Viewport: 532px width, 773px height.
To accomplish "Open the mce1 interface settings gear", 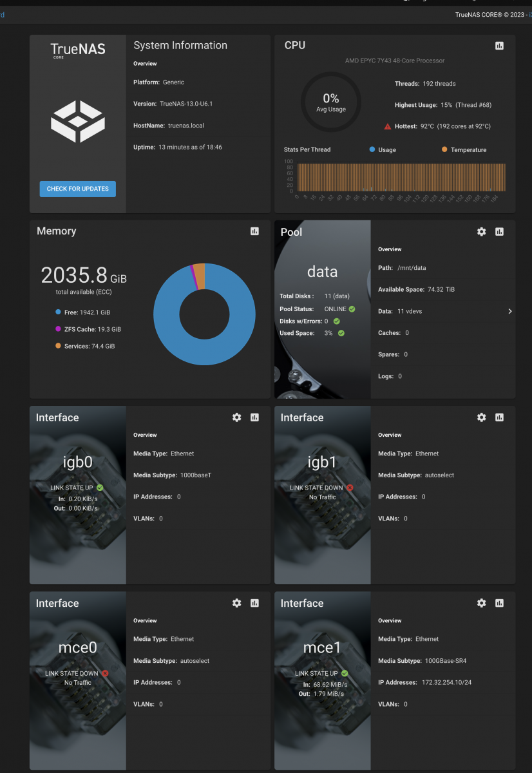I will point(481,603).
